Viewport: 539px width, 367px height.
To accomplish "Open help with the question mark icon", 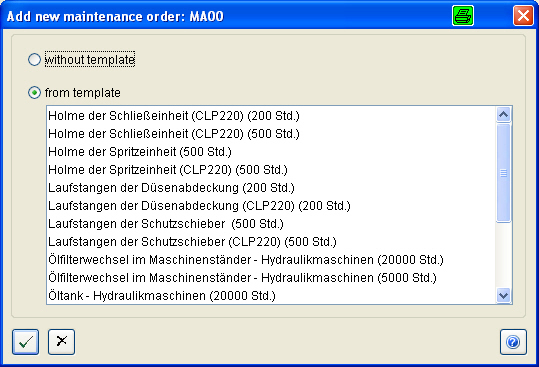I will (513, 342).
